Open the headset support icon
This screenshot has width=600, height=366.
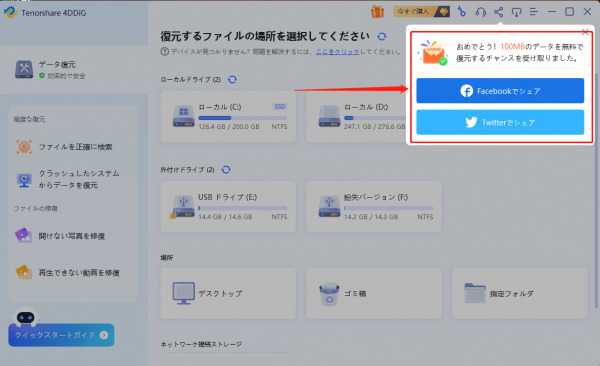(480, 12)
